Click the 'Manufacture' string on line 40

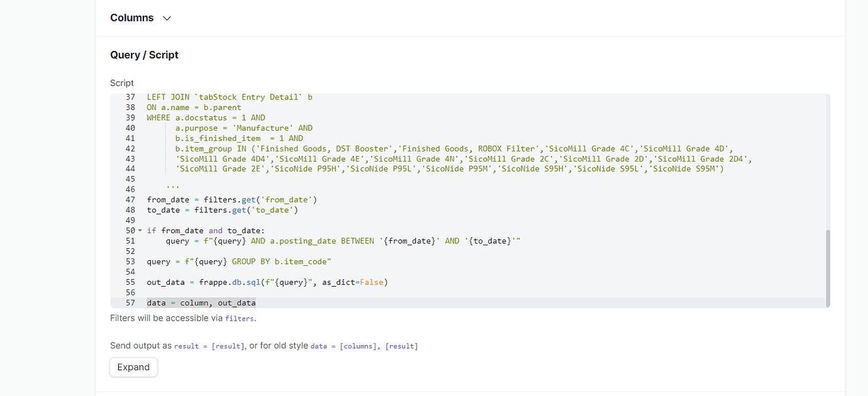[x=264, y=128]
